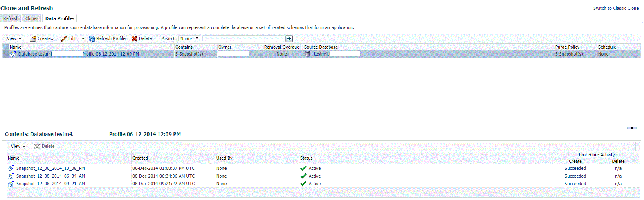Click the Removal Overdue column header
644x200 pixels.
pyautogui.click(x=282, y=47)
